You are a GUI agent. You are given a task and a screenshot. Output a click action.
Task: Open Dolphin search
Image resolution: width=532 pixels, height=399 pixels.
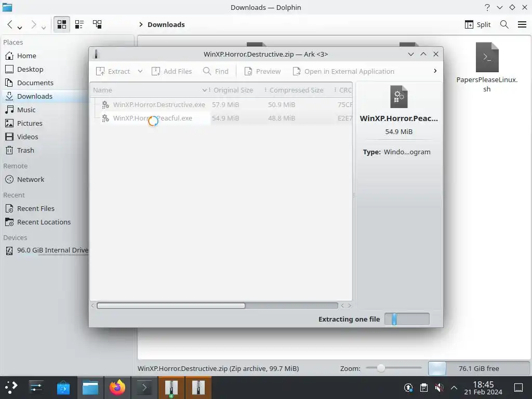504,24
